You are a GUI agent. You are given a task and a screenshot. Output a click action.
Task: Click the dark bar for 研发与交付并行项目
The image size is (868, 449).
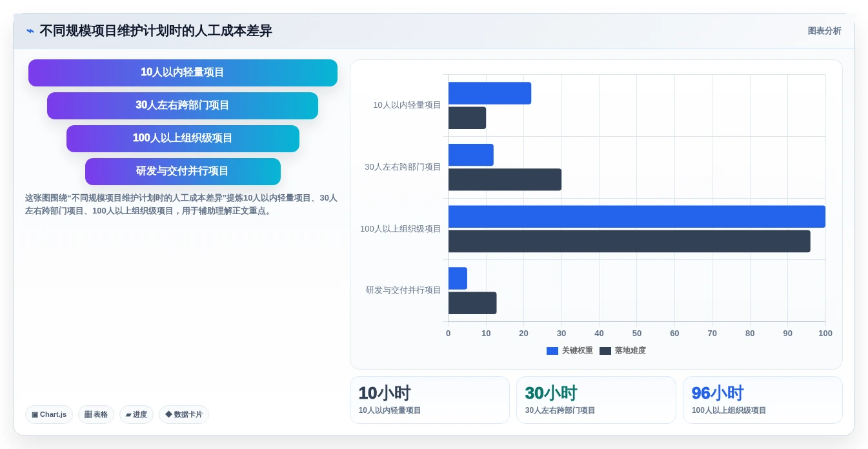point(472,303)
